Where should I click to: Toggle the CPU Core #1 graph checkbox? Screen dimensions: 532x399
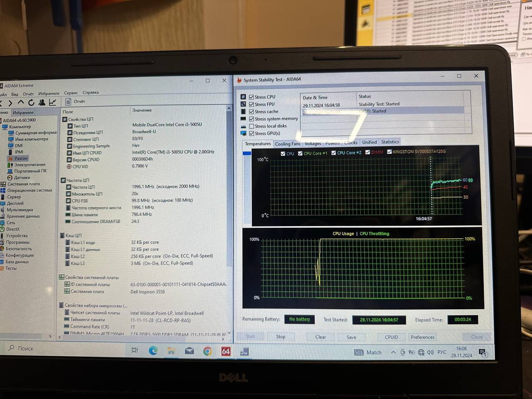click(x=300, y=153)
